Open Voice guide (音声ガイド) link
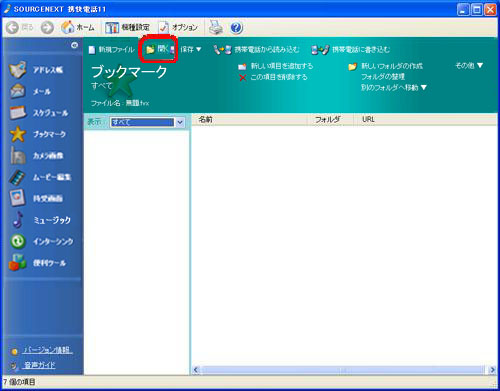The width and height of the screenshot is (500, 391). click(39, 365)
